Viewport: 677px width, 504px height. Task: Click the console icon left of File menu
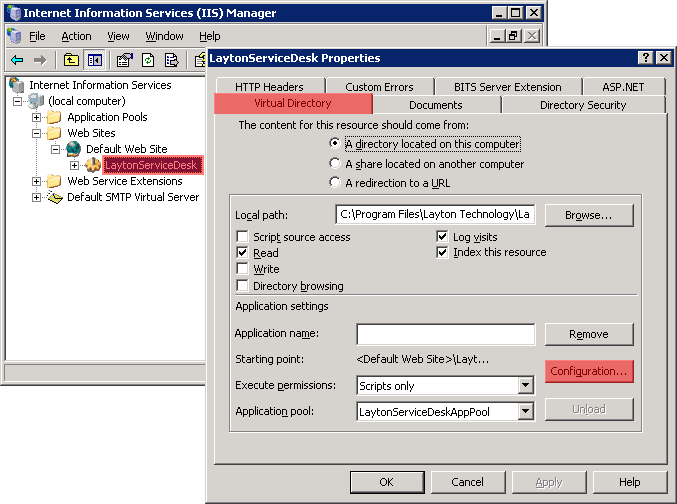point(14,36)
